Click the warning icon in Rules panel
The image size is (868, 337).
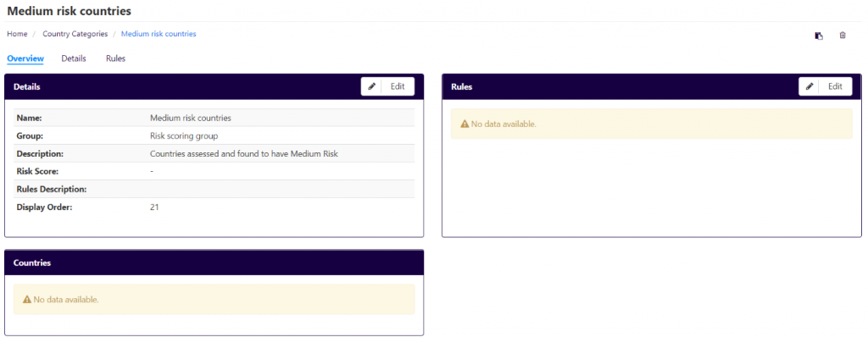[x=465, y=124]
